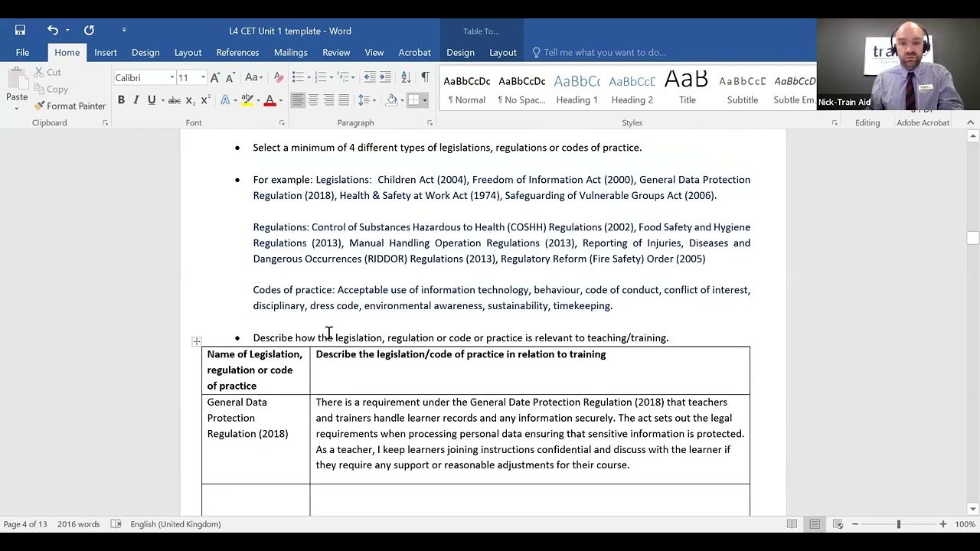Open Table Tools Layout tab
The width and height of the screenshot is (980, 551).
coord(502,52)
